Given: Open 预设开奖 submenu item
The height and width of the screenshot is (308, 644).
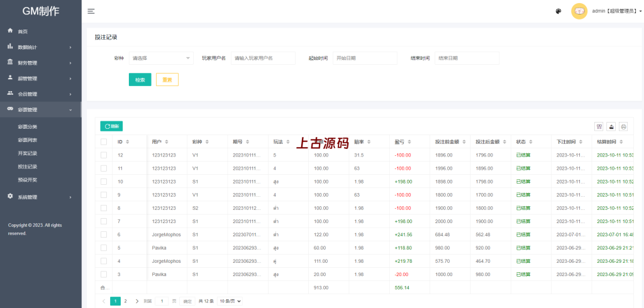Looking at the screenshot, I should (28, 180).
